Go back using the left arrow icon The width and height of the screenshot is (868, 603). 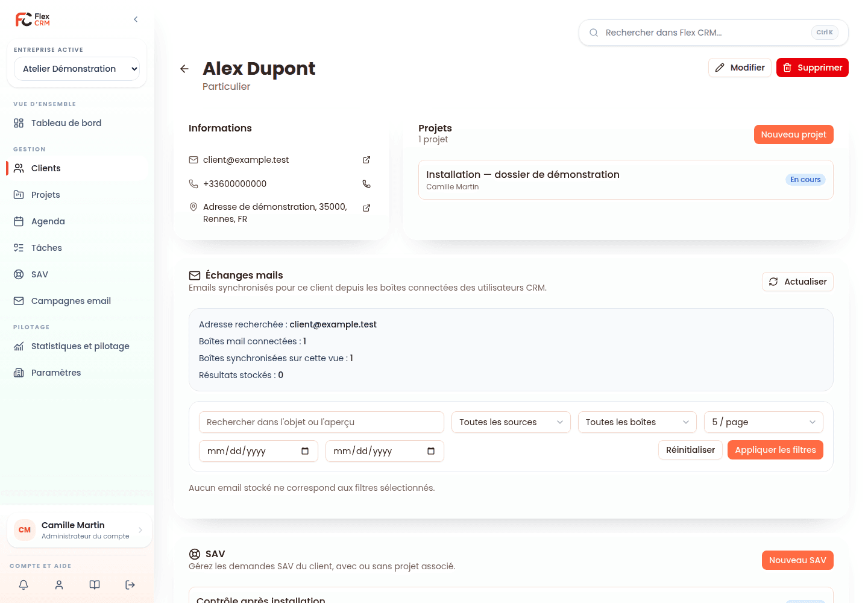point(184,69)
